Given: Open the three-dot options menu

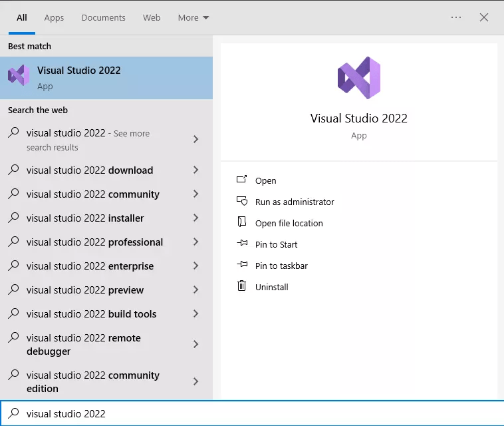Looking at the screenshot, I should pos(456,17).
